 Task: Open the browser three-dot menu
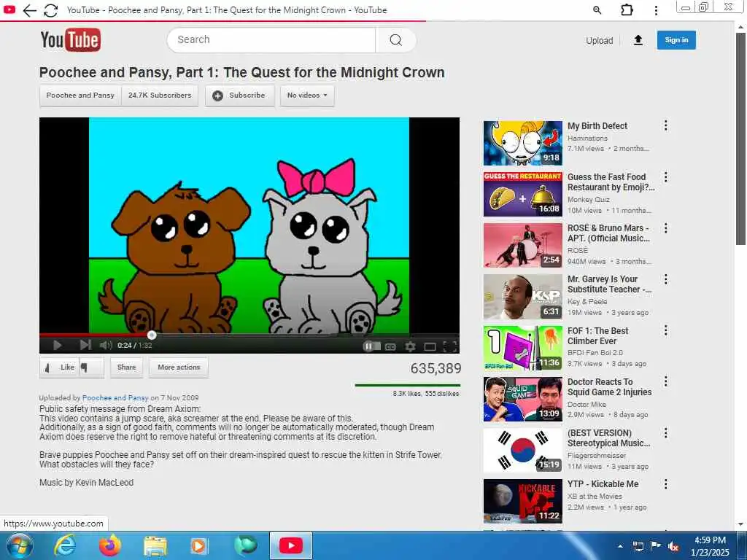(x=656, y=10)
